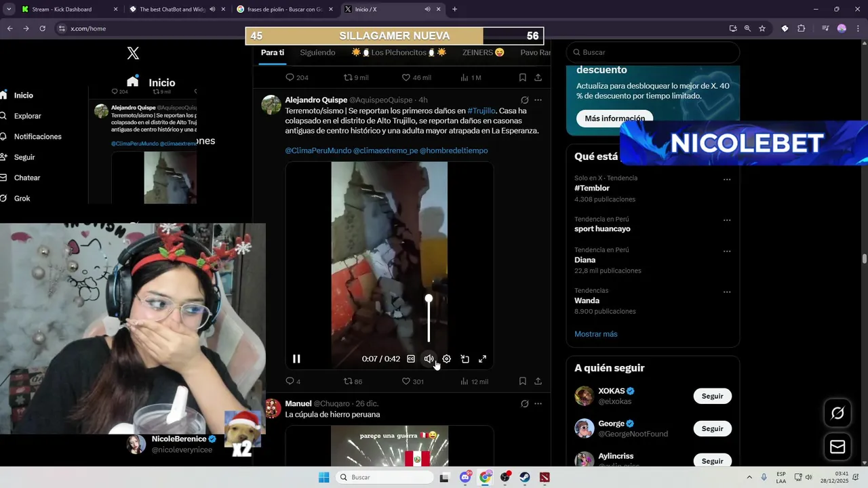Bookmark this page with the star icon
Viewport: 868px width, 488px height.
[x=762, y=28]
